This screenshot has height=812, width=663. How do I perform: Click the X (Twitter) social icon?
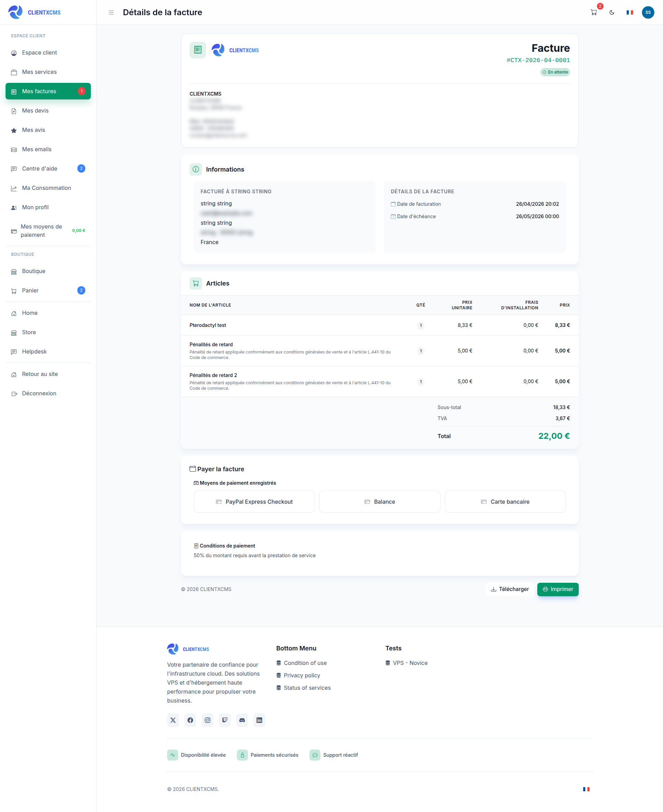tap(173, 720)
